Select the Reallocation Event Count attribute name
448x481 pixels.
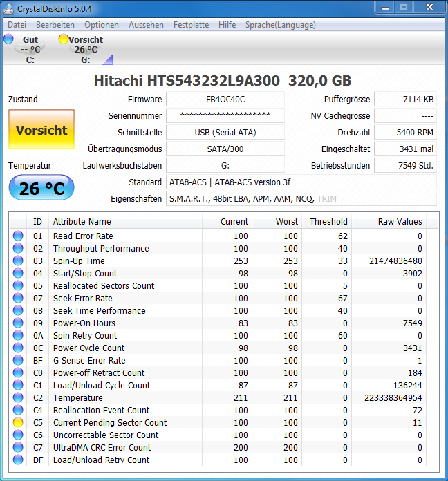pos(101,410)
